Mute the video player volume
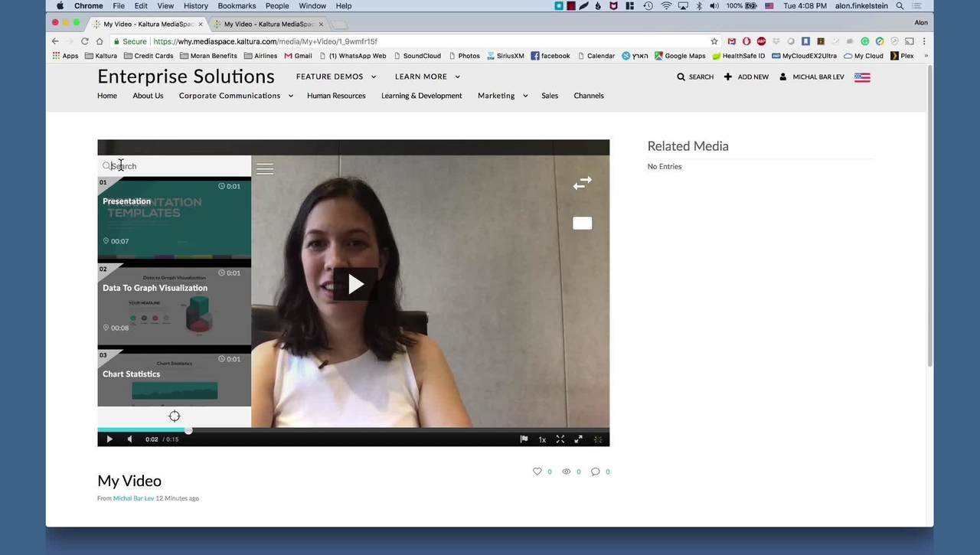The width and height of the screenshot is (980, 555). [129, 439]
